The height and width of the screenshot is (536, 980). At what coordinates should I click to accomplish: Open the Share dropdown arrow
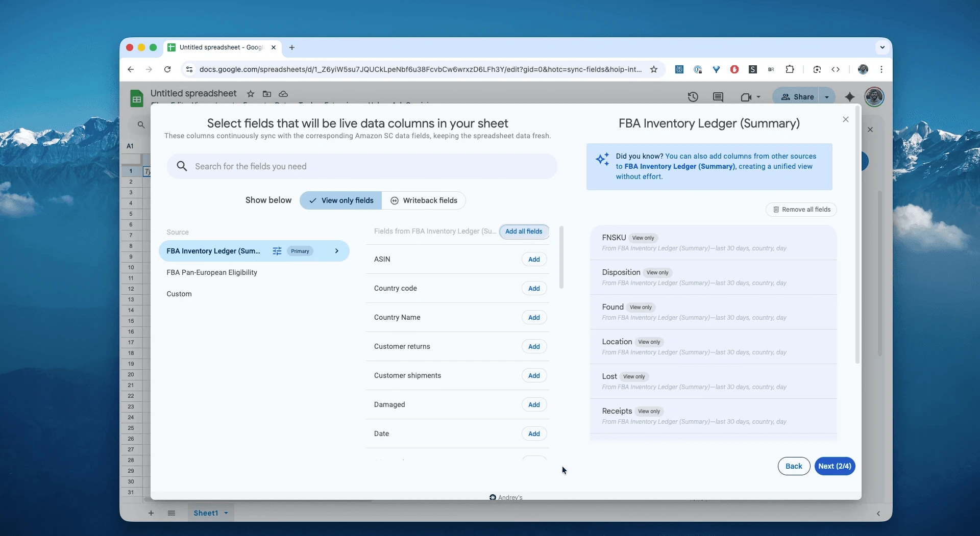coord(827,97)
